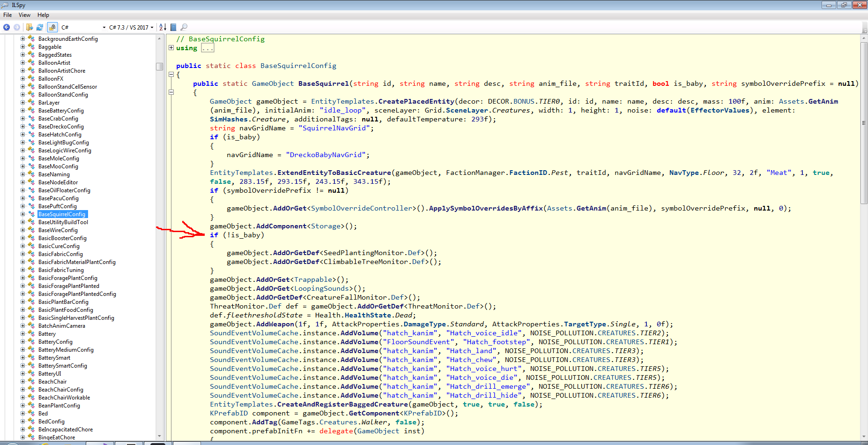868x445 pixels.
Task: Toggle the show internal types lock button
Action: [x=52, y=27]
